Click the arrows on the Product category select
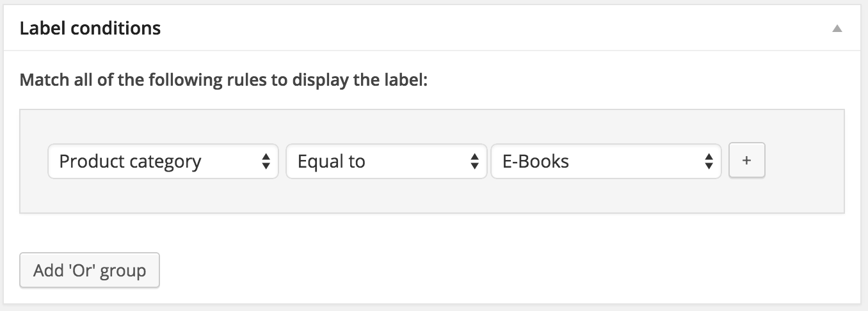The height and width of the screenshot is (311, 868). [266, 162]
